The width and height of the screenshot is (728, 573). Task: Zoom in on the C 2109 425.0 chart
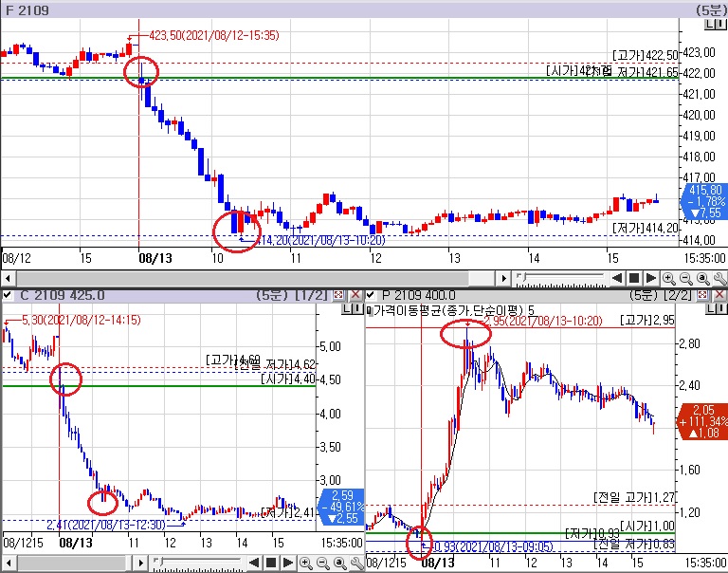(x=306, y=564)
